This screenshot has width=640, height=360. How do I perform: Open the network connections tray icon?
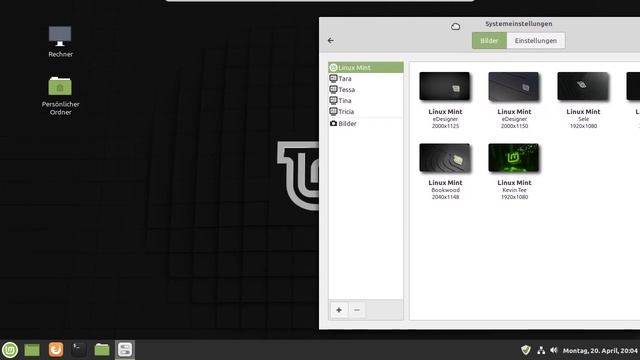541,350
